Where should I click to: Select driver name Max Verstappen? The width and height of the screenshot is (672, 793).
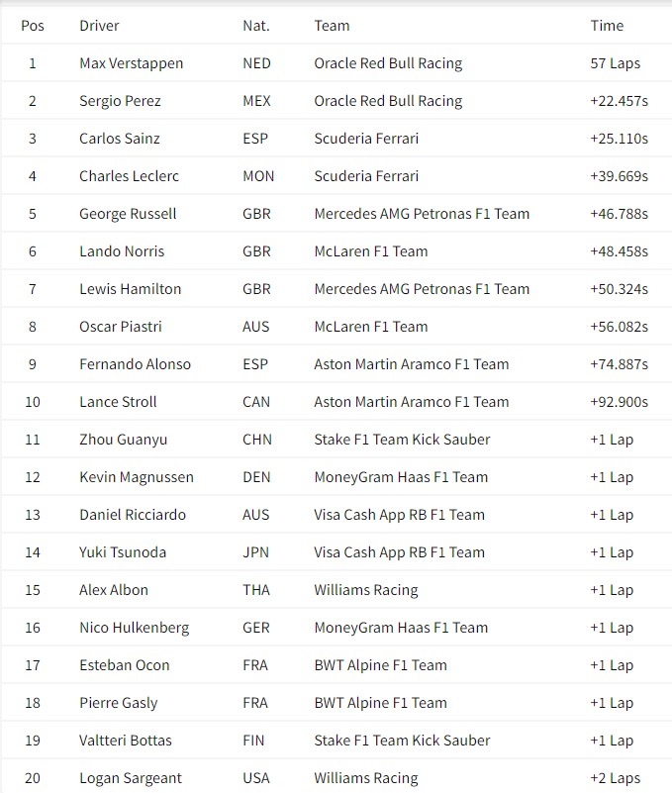(x=131, y=63)
